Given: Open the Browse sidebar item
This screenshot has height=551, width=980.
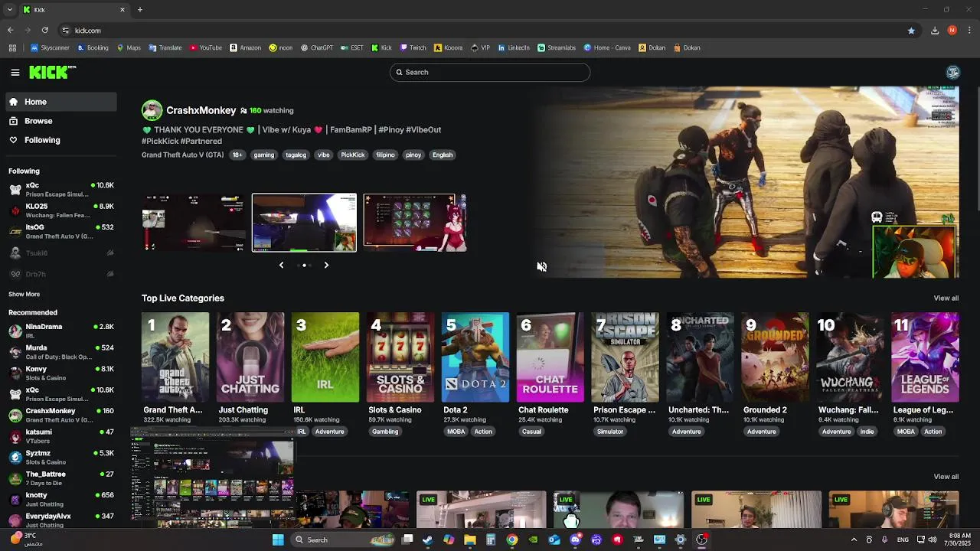Looking at the screenshot, I should [60, 121].
